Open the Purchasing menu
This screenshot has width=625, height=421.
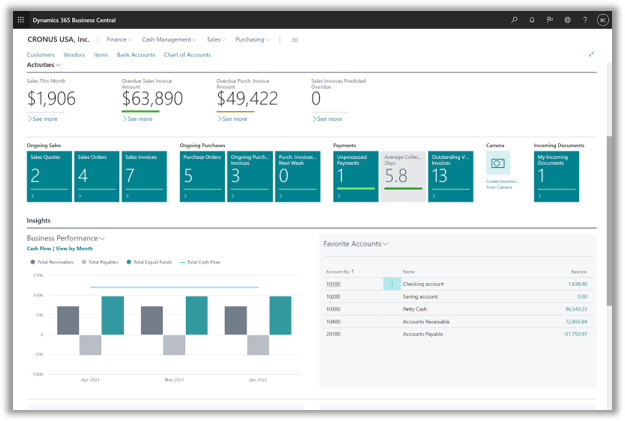click(x=252, y=39)
